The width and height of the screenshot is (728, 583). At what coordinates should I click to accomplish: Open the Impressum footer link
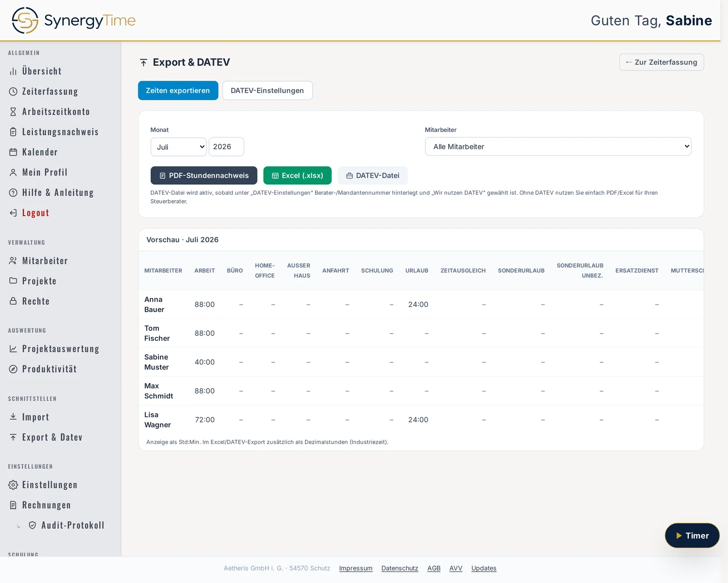point(356,568)
